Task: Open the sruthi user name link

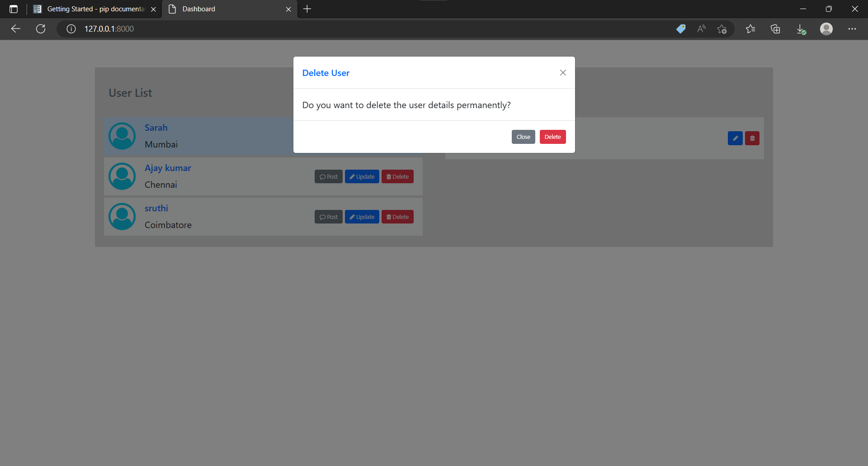Action: (156, 208)
